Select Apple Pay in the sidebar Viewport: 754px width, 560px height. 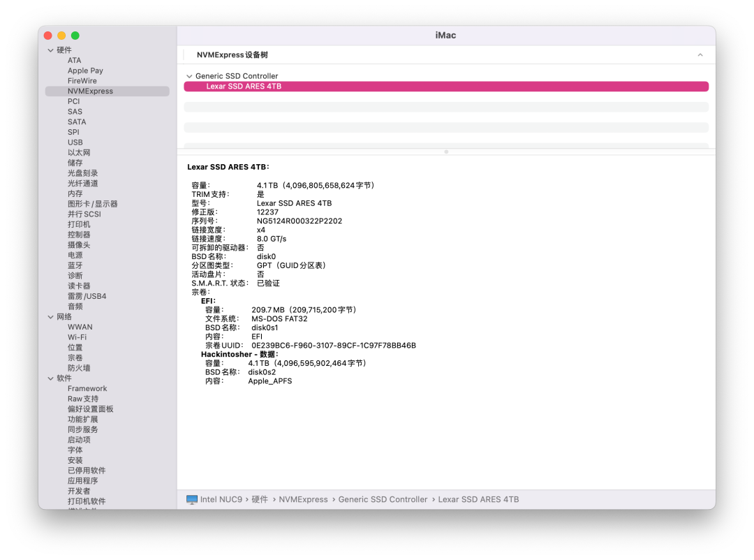point(85,71)
